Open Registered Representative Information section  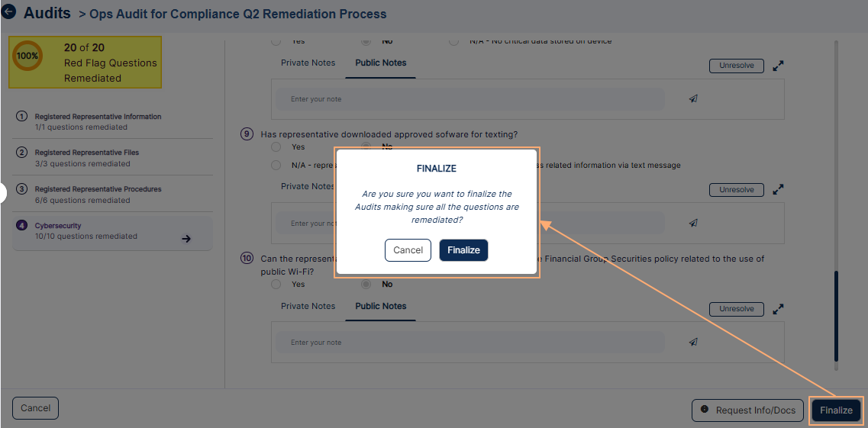point(98,117)
